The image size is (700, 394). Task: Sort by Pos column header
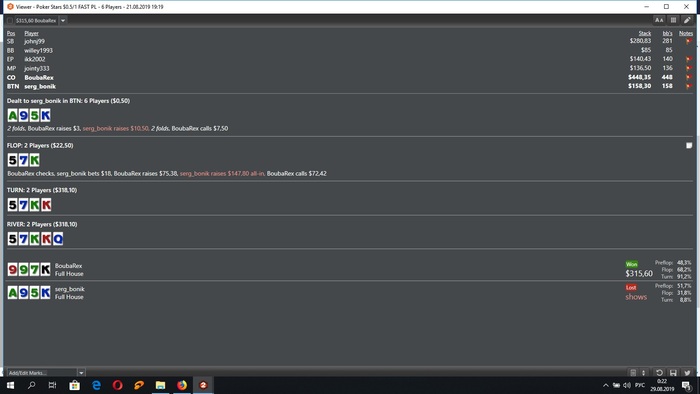[11, 33]
